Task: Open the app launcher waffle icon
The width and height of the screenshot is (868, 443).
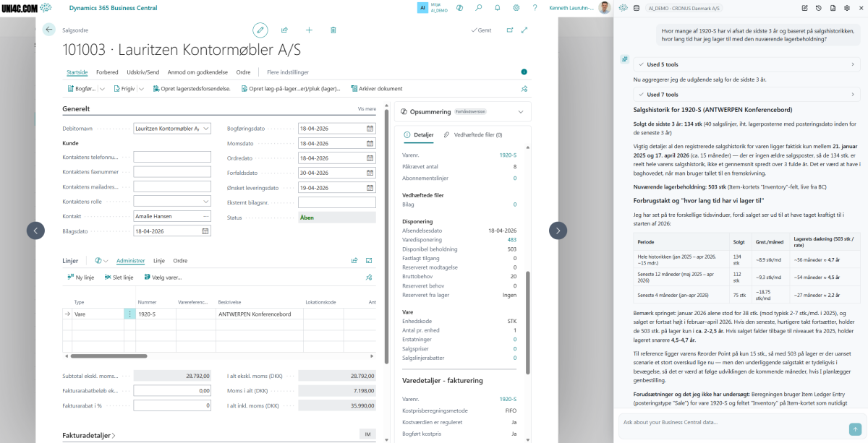Action: point(46,8)
